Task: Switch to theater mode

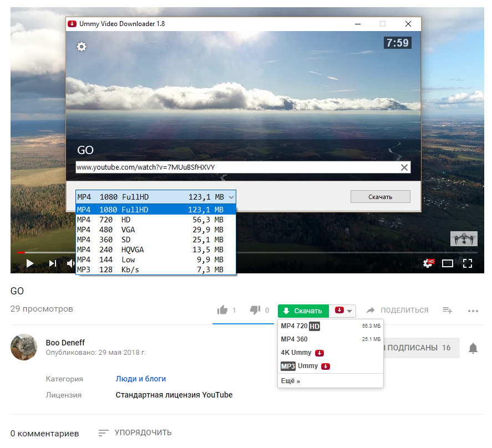Action: click(448, 263)
